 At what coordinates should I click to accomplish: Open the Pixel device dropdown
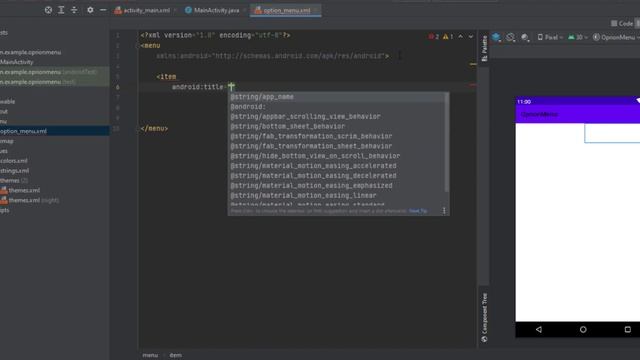[550, 38]
